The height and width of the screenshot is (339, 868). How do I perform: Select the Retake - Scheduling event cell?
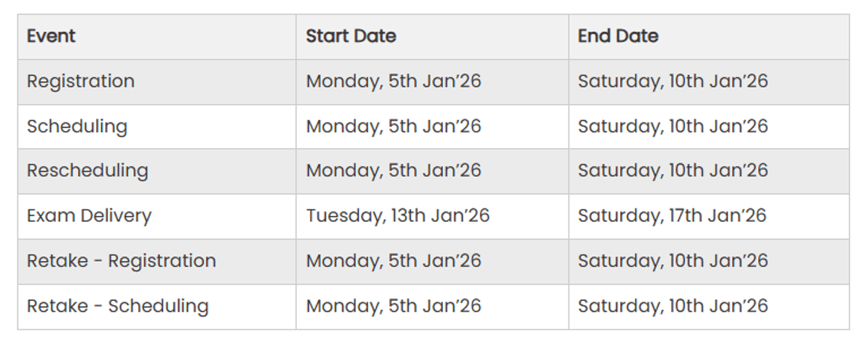coord(117,306)
